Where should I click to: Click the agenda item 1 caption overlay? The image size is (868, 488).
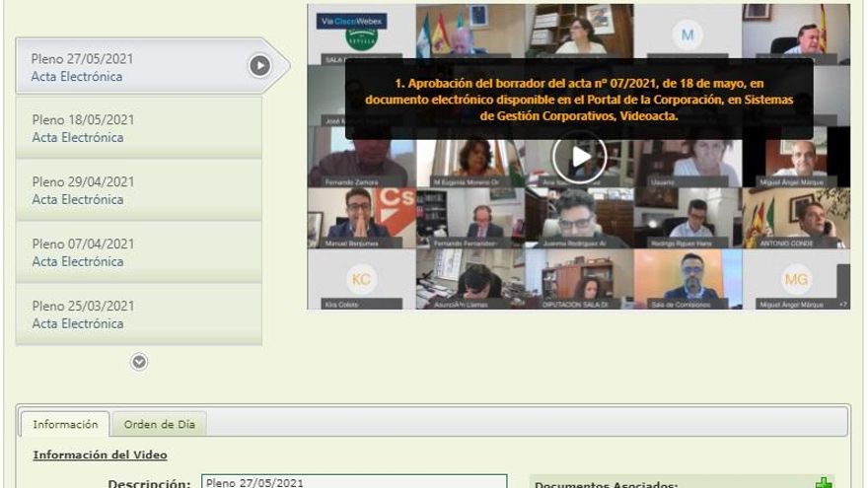coord(579,99)
